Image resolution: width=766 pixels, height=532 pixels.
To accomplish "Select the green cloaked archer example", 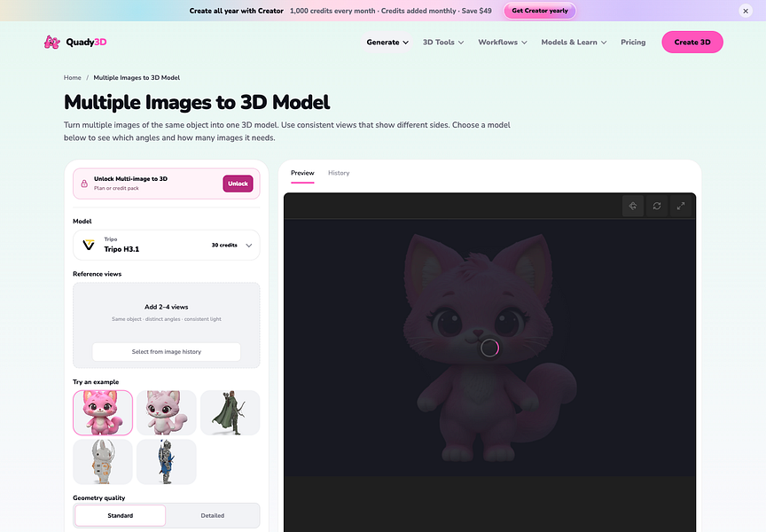I will pyautogui.click(x=231, y=413).
